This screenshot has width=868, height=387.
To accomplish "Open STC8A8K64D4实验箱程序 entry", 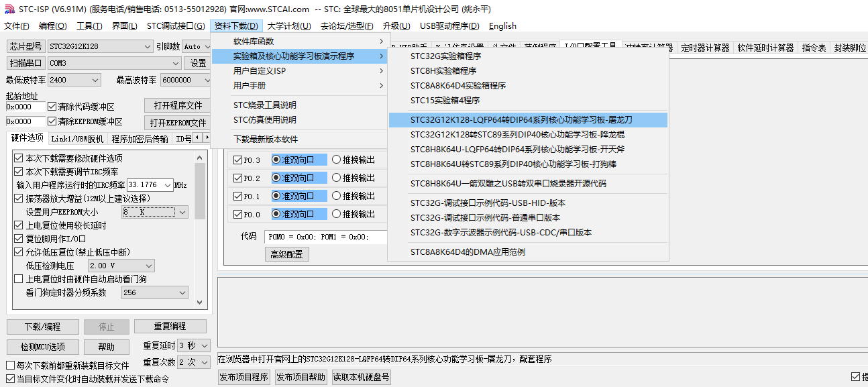I will pos(528,86).
